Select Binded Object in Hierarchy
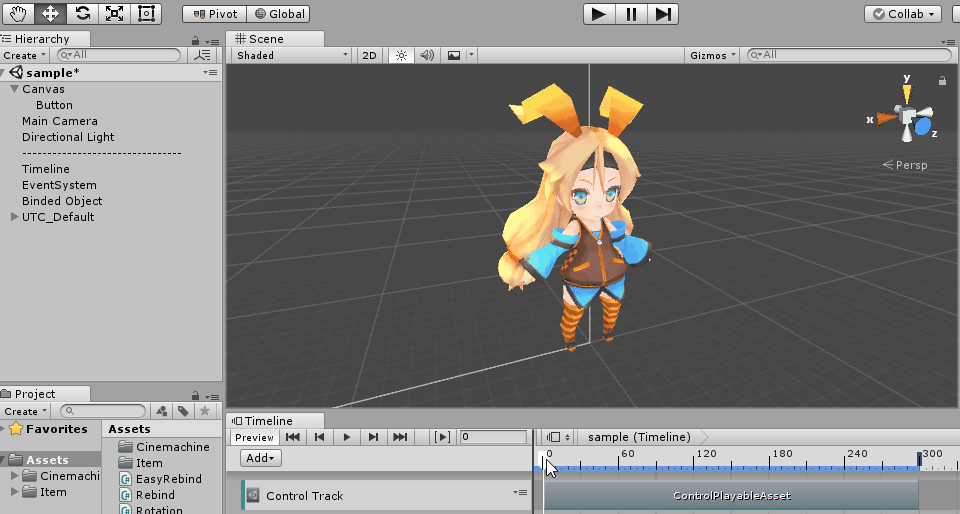 (x=62, y=200)
